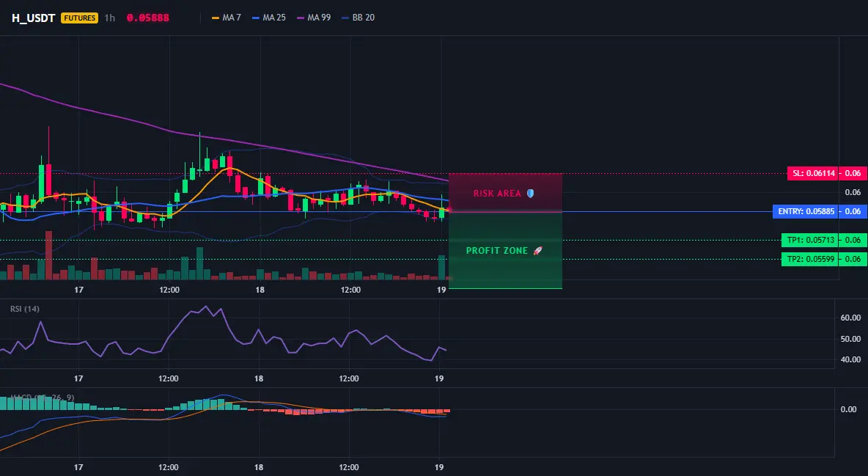Toggle the BB 20 legend entry

[358, 18]
